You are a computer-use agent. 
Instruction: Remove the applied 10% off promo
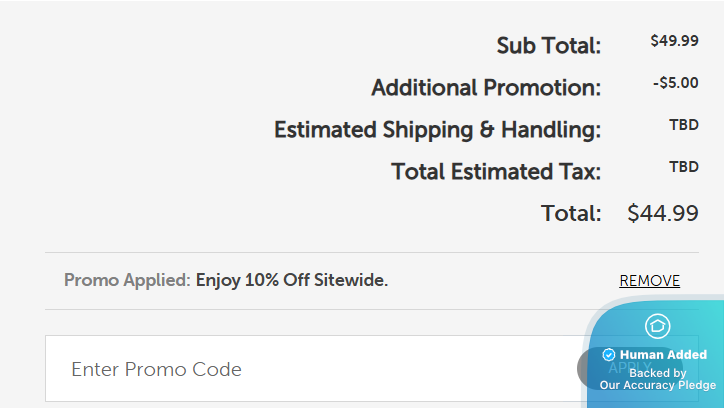click(x=649, y=281)
